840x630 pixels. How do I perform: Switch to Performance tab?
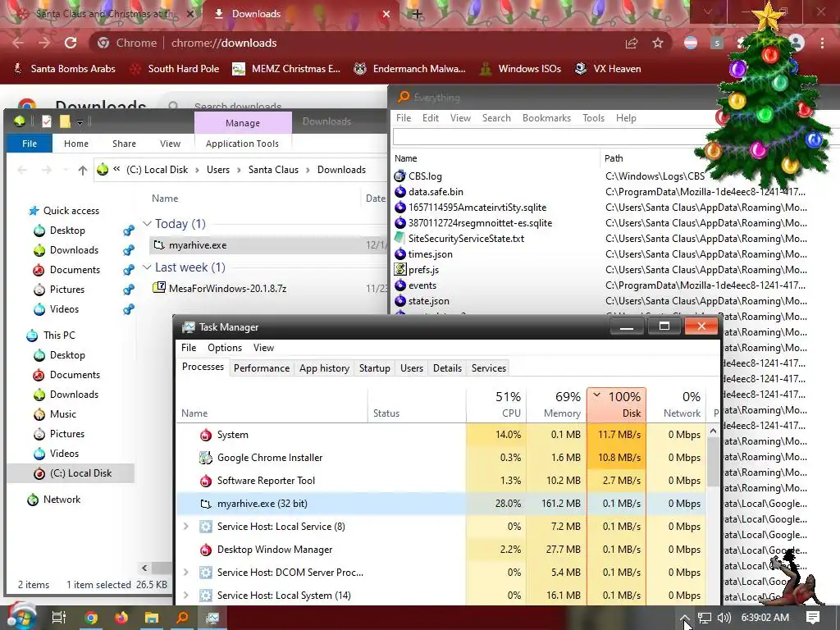[x=262, y=368]
